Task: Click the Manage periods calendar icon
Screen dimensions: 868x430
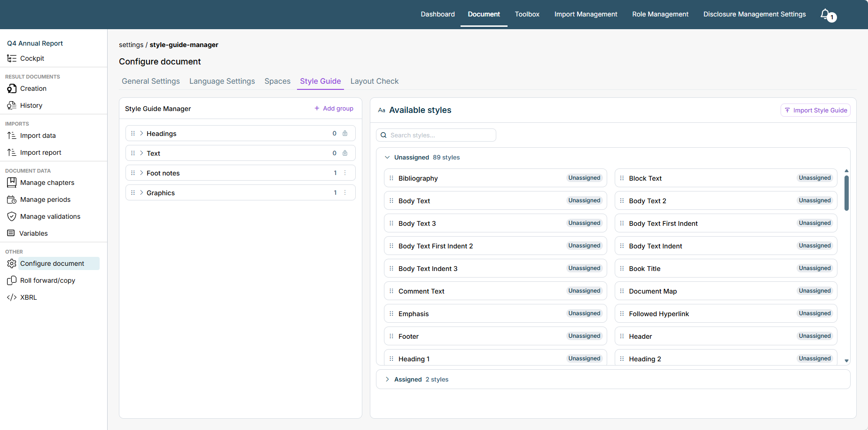Action: click(12, 199)
